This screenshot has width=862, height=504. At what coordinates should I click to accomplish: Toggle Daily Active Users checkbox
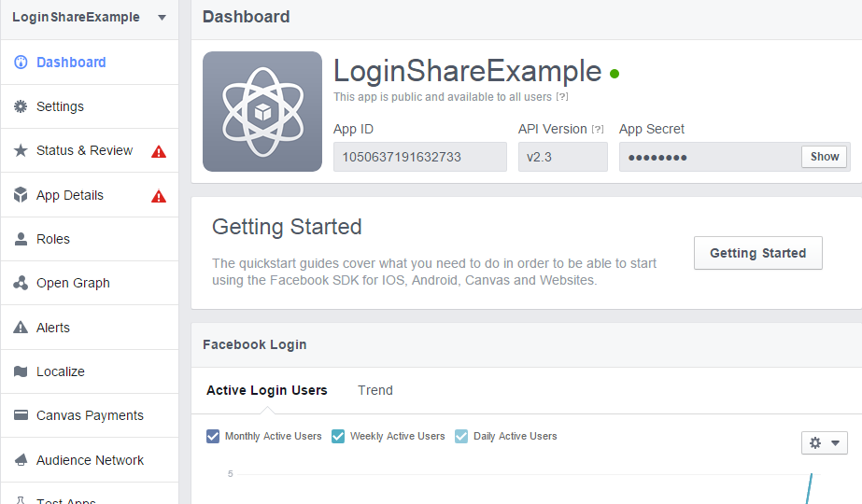(x=461, y=436)
